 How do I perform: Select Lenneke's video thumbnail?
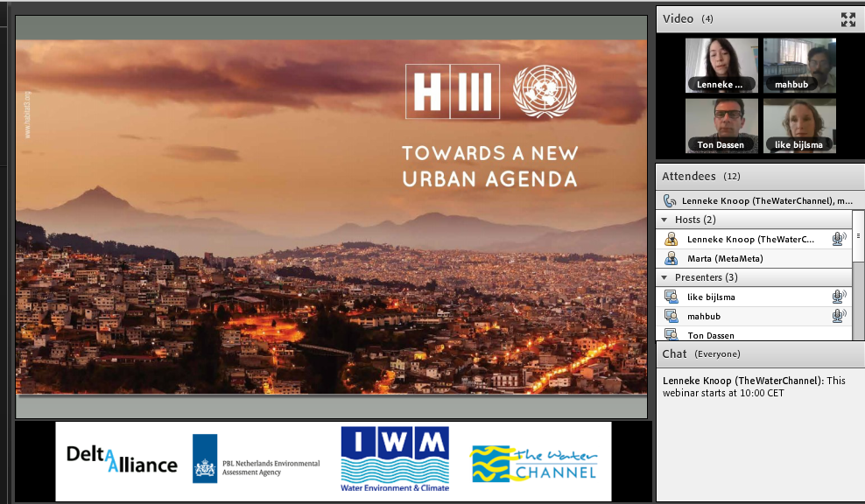[721, 65]
